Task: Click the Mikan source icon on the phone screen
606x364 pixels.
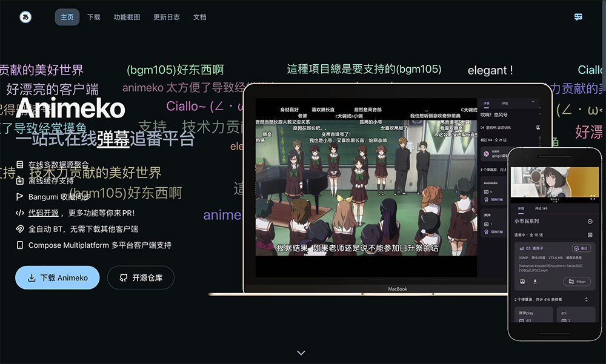Action: [x=573, y=280]
